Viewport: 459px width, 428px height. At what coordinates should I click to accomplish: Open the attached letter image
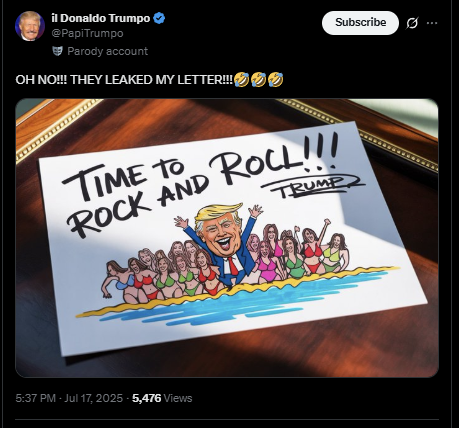click(227, 238)
